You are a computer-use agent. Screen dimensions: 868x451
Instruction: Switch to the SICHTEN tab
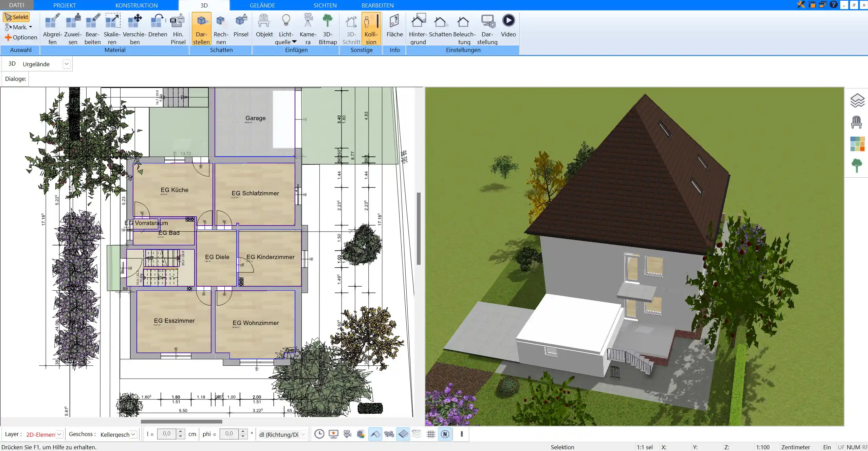[325, 5]
